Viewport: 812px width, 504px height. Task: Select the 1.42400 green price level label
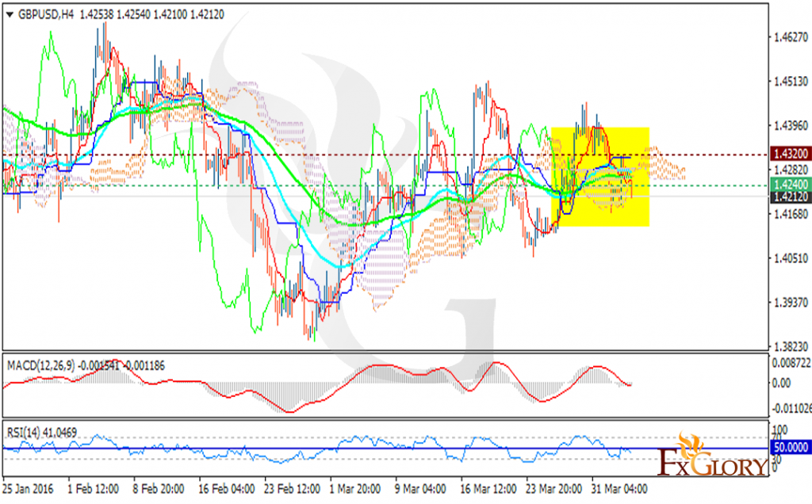pos(791,185)
